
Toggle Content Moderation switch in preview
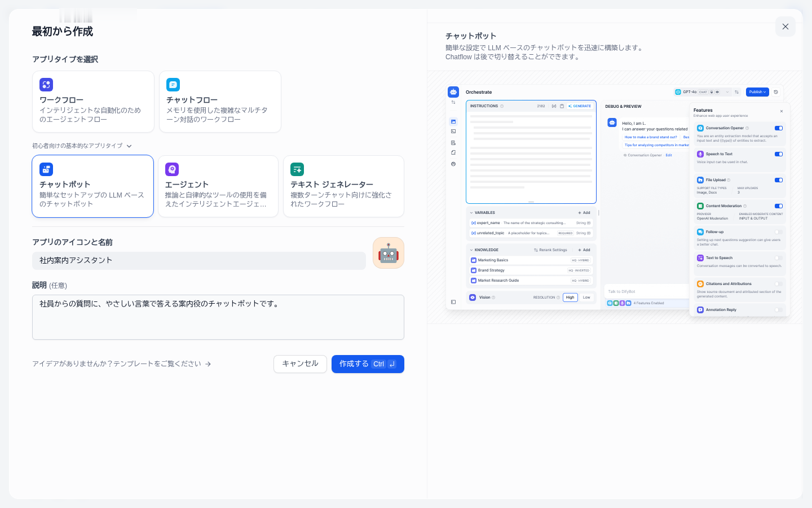779,206
